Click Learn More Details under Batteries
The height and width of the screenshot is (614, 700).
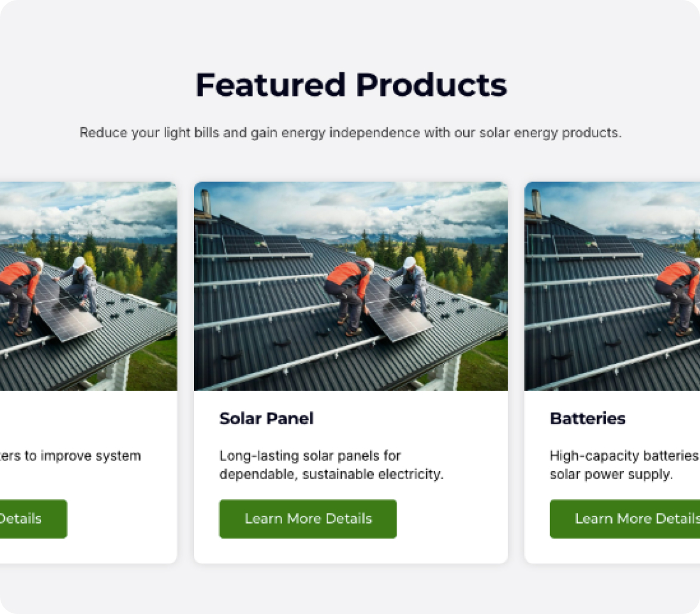(x=625, y=519)
